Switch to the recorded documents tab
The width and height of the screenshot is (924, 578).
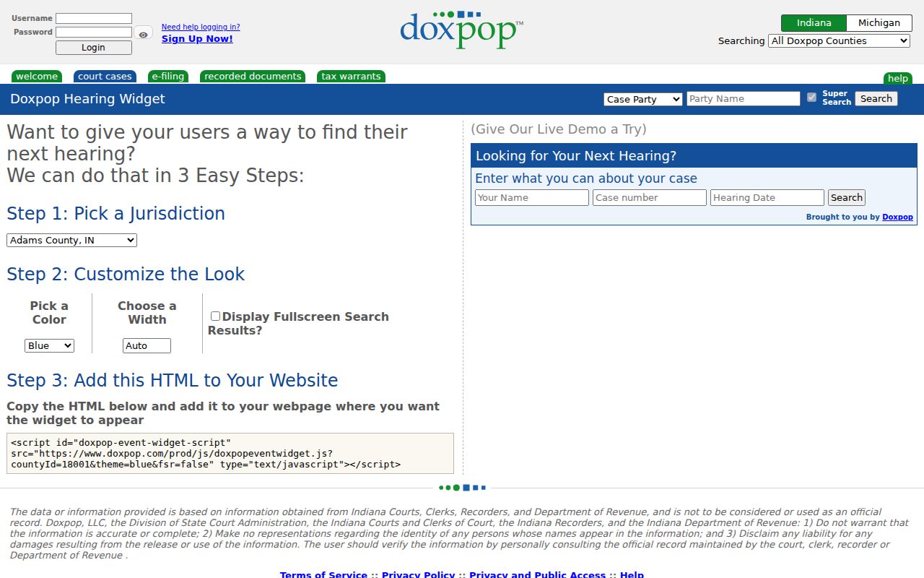253,77
